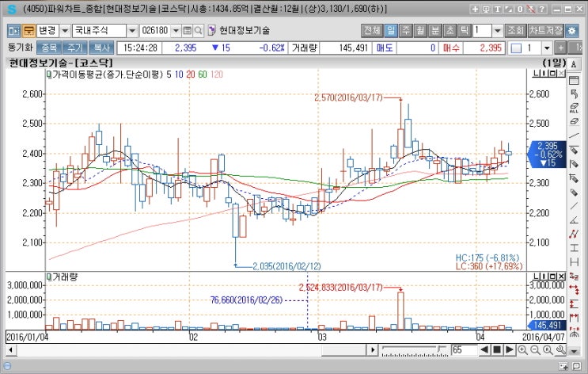Click the orange highlighted panel icon beside 변경
The width and height of the screenshot is (588, 374).
click(28, 30)
